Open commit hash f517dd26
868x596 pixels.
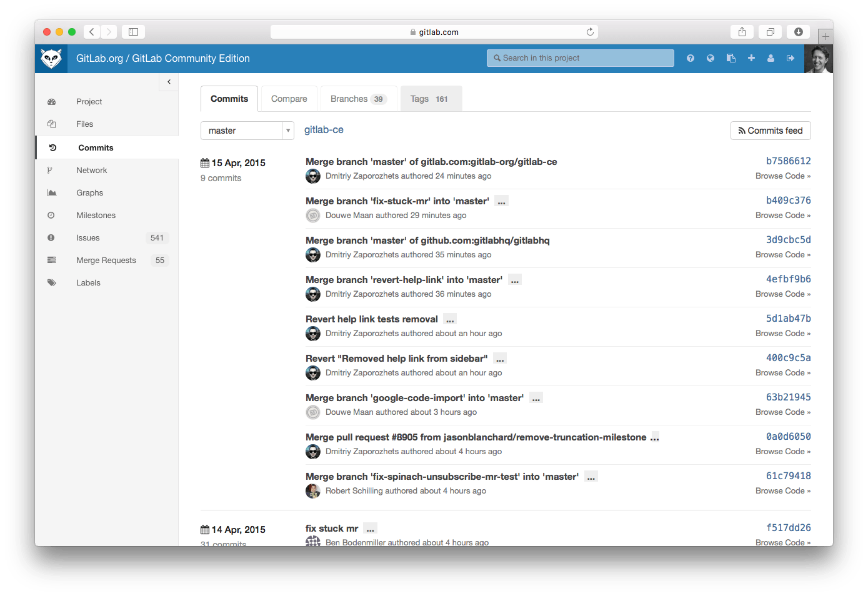coord(789,528)
